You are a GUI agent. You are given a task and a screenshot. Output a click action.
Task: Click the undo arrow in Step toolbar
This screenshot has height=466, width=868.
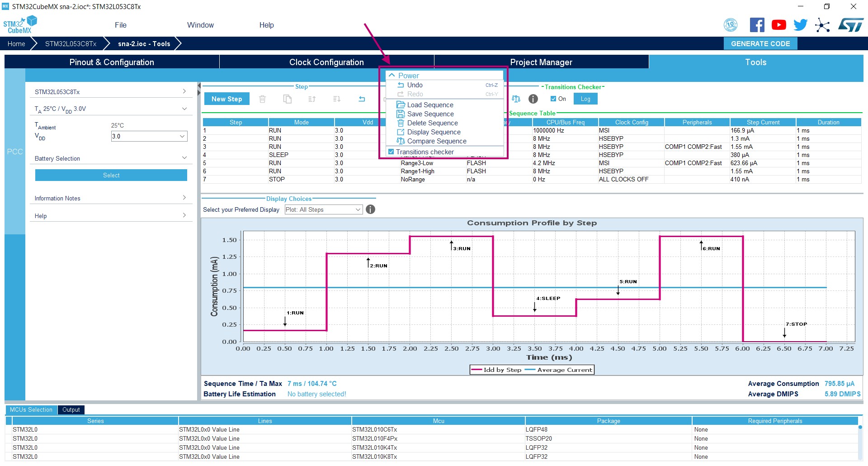(x=362, y=99)
